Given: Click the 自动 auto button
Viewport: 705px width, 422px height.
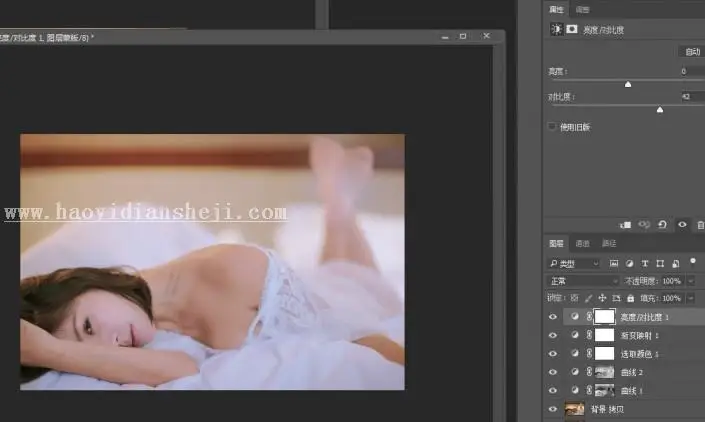Looking at the screenshot, I should [x=692, y=52].
